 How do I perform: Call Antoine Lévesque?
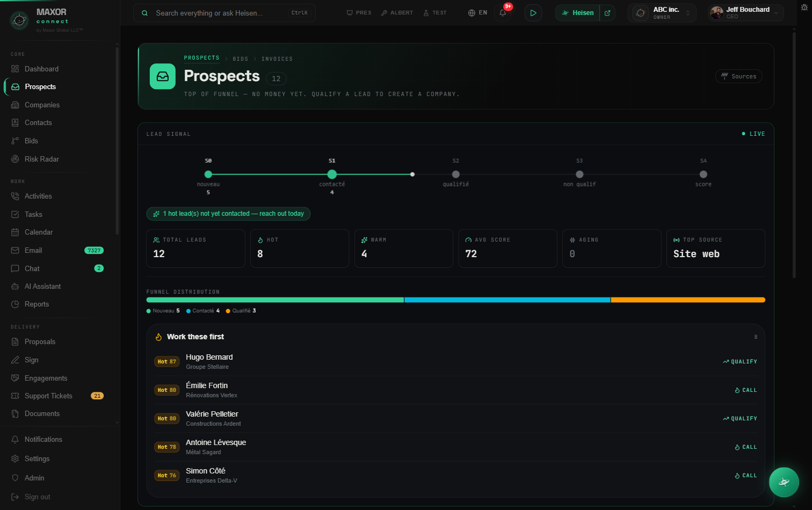tap(746, 447)
